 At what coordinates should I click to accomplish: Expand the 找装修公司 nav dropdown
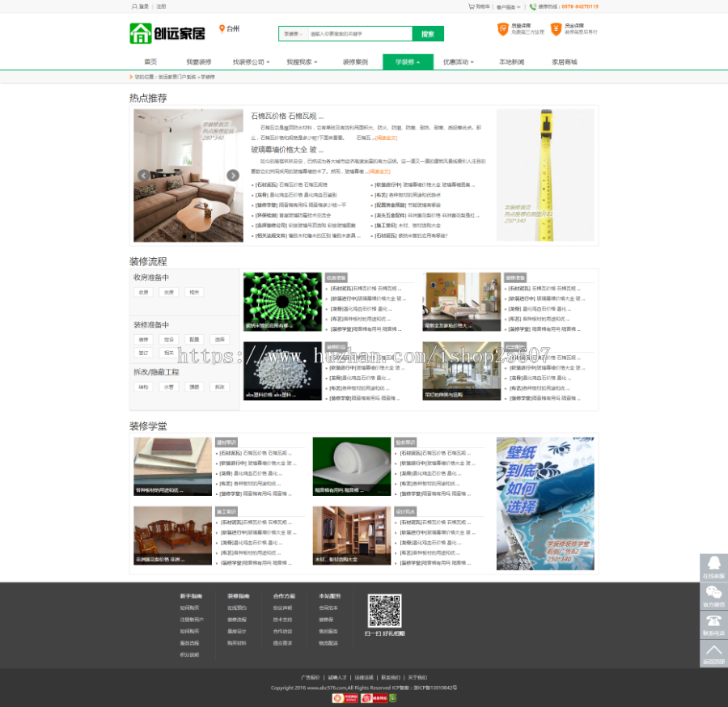click(251, 61)
